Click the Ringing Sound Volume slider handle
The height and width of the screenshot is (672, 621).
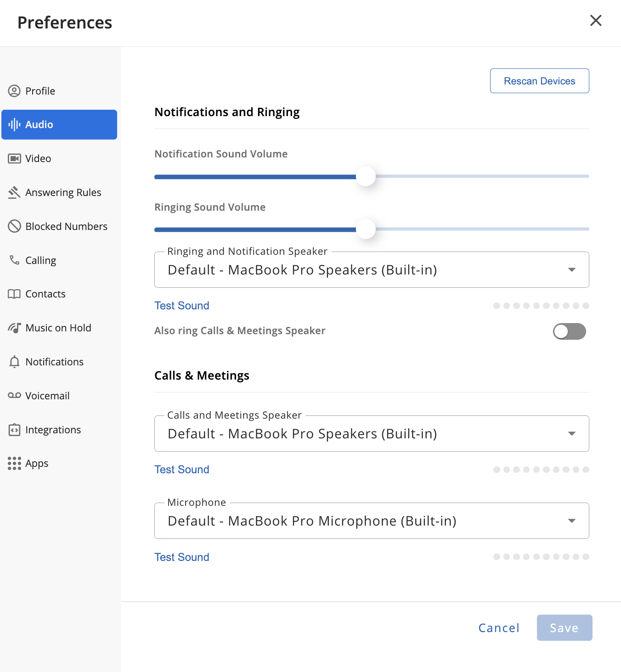pos(366,229)
